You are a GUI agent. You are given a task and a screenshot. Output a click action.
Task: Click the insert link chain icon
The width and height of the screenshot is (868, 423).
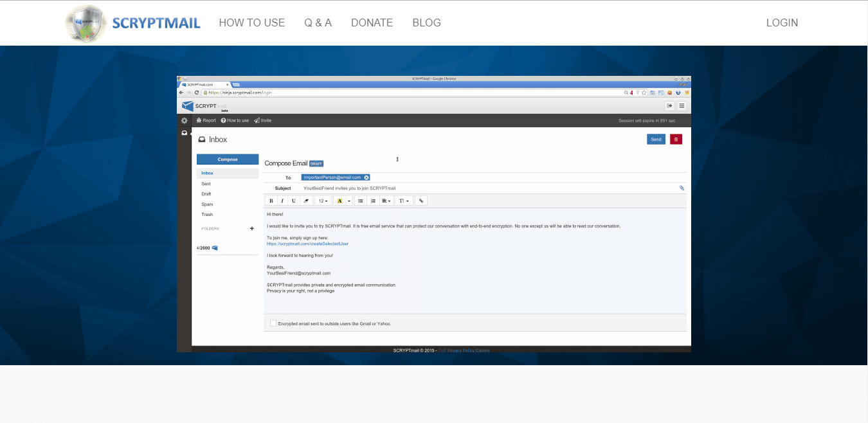point(421,201)
